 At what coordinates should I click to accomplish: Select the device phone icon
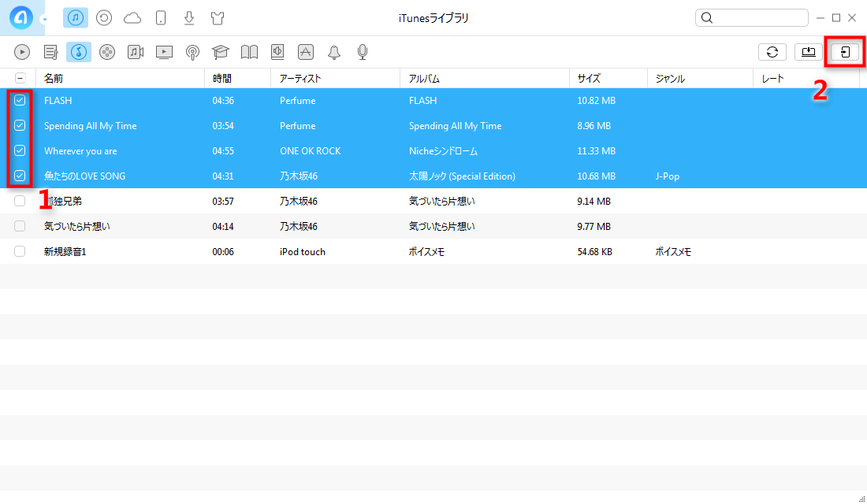[161, 18]
